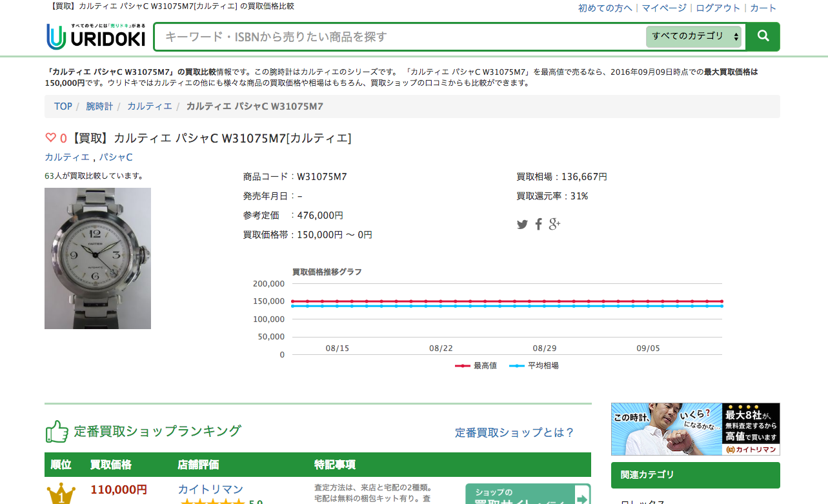The width and height of the screenshot is (828, 504).
Task: Click カルティエ tag under title
Action: coord(67,157)
